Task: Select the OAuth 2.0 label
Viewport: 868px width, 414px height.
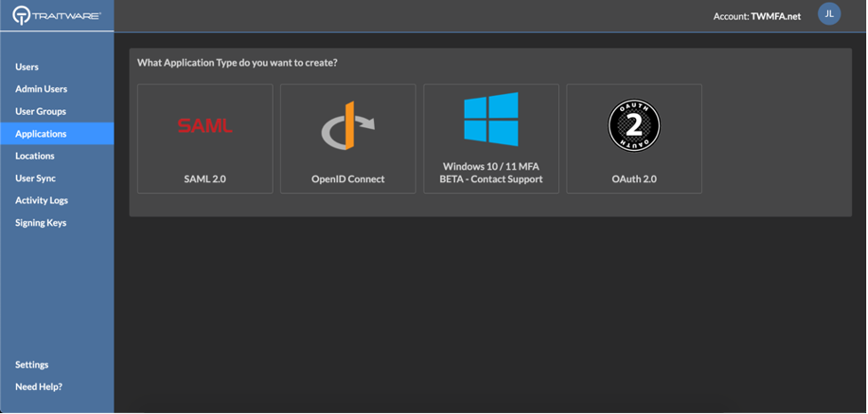Action: pos(633,179)
